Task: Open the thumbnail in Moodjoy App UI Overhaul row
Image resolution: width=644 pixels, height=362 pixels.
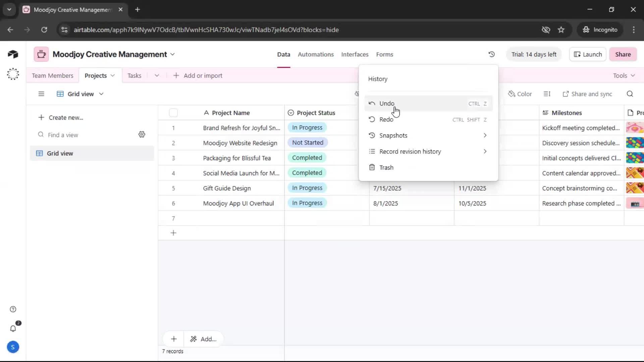Action: (x=635, y=203)
